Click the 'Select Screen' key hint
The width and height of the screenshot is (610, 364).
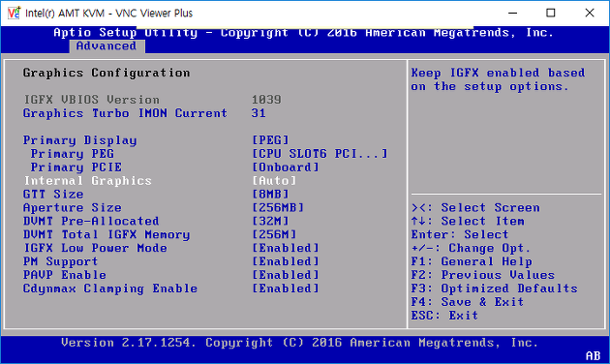475,208
